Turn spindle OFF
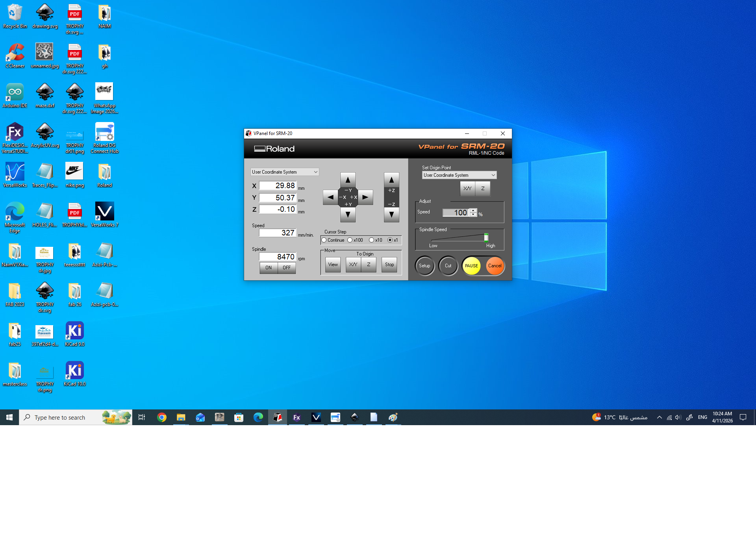Screen dimensions: 756x559 (x=287, y=268)
